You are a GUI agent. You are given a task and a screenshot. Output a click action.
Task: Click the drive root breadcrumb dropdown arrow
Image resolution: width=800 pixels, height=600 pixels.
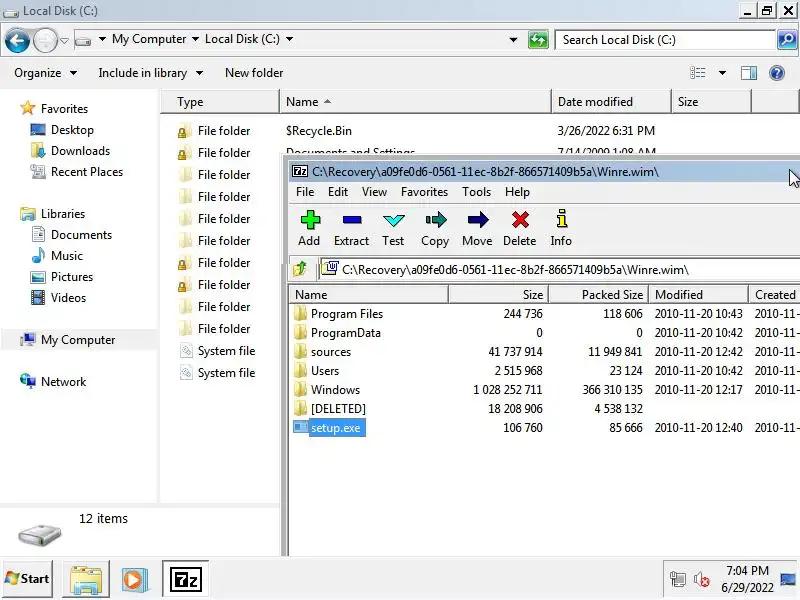click(102, 39)
